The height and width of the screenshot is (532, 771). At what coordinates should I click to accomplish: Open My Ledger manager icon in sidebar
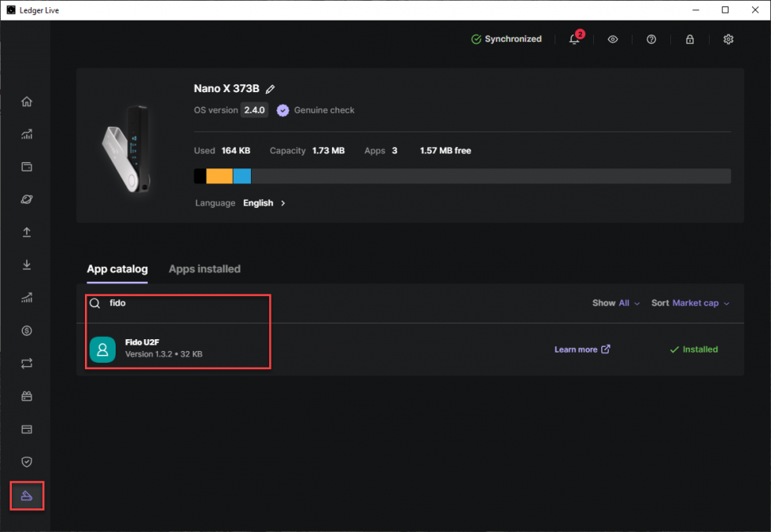tap(27, 496)
